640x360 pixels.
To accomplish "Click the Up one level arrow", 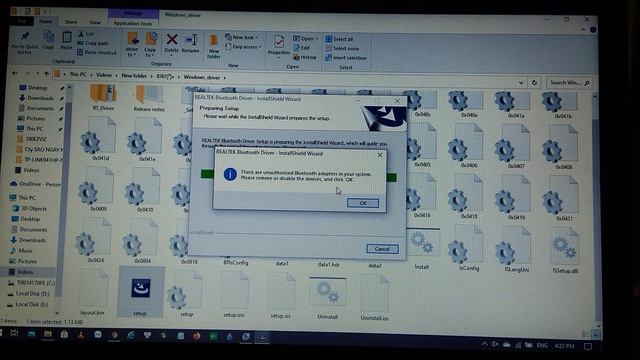I will [46, 74].
